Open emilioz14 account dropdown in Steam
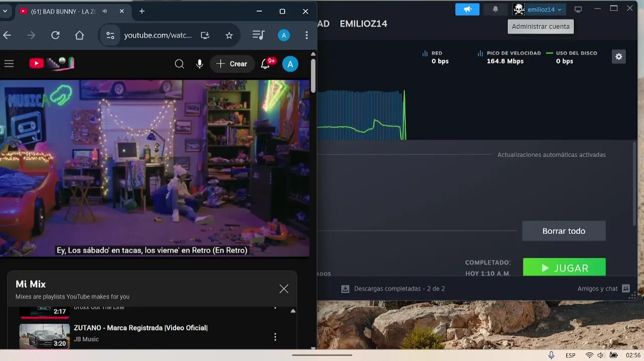 (544, 10)
